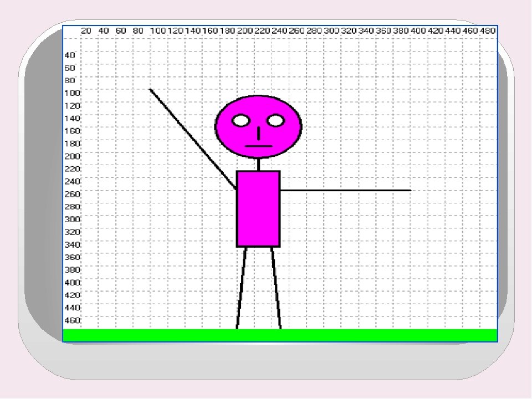Click the top axis label 20
This screenshot has height=399, width=532.
(86, 31)
